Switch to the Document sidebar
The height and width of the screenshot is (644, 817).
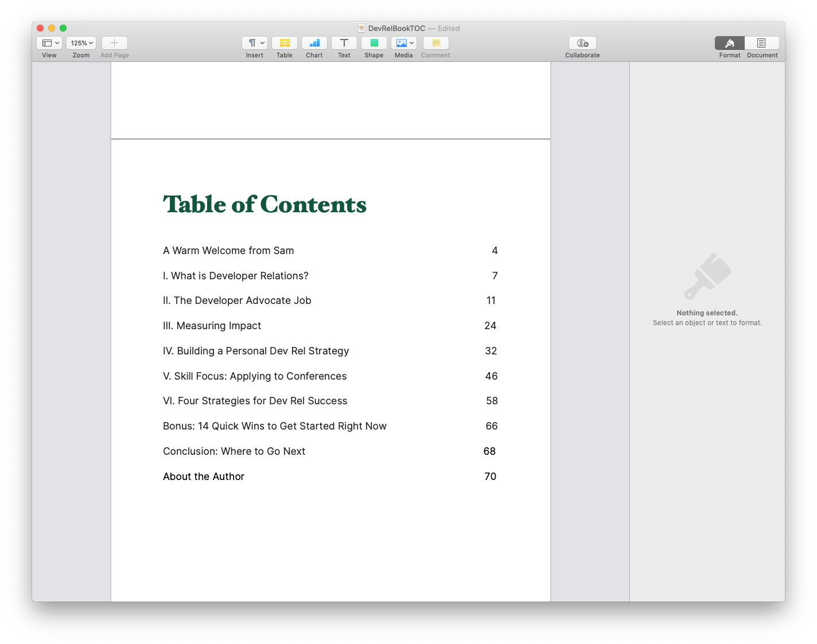click(x=761, y=43)
